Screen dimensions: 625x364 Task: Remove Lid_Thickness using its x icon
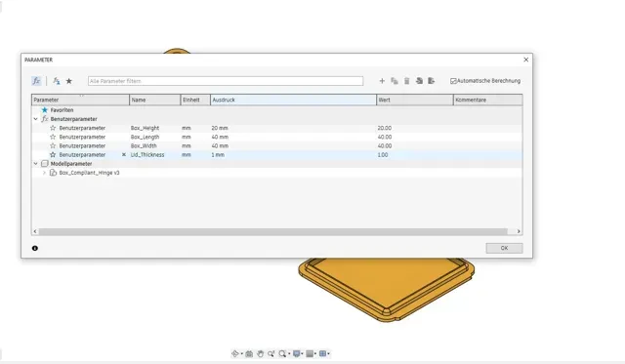click(124, 154)
